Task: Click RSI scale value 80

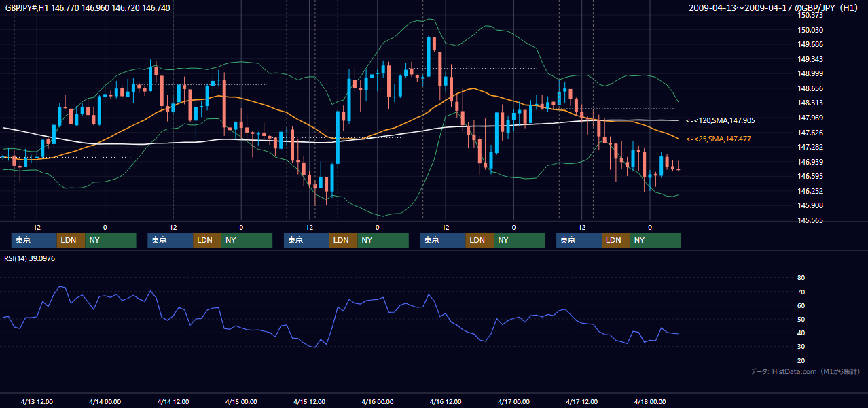Action: pyautogui.click(x=801, y=278)
